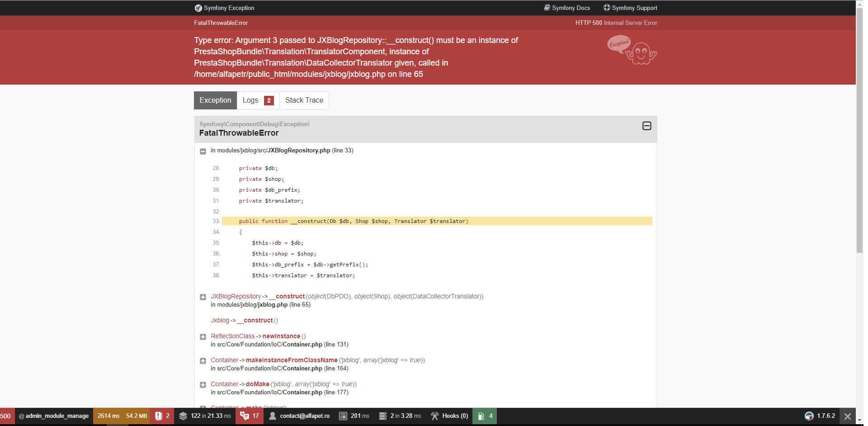Open the Symfony Docs link
Viewport: 868px width, 426px height.
point(567,8)
